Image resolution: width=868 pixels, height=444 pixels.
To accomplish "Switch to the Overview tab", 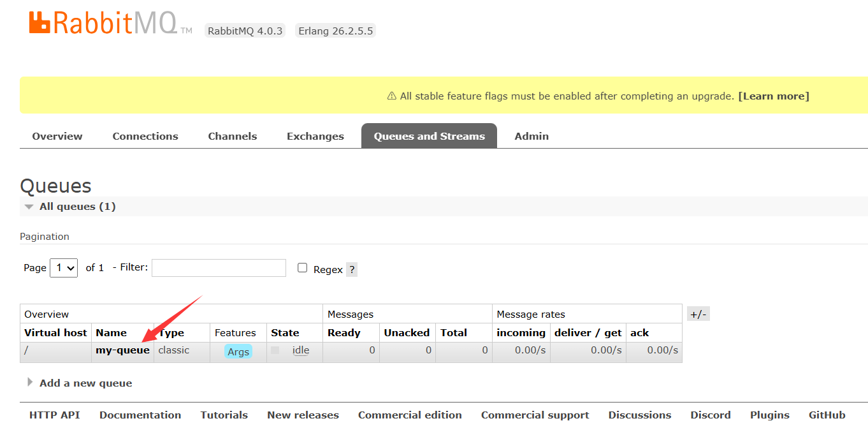I will point(57,136).
